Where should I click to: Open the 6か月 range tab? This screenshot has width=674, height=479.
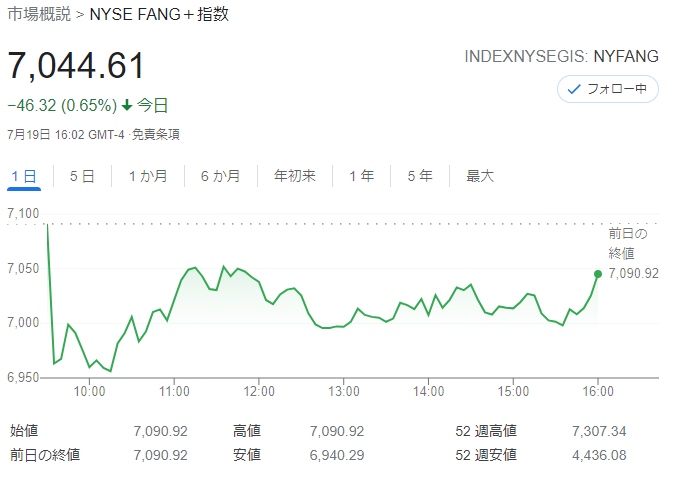coord(221,176)
